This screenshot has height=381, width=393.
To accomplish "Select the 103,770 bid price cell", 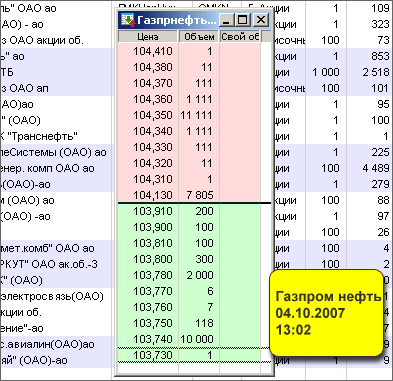I will click(x=148, y=291).
